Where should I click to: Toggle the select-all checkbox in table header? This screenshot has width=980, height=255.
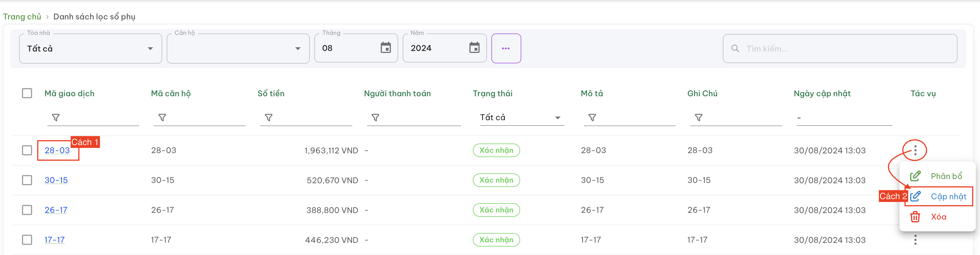point(27,93)
